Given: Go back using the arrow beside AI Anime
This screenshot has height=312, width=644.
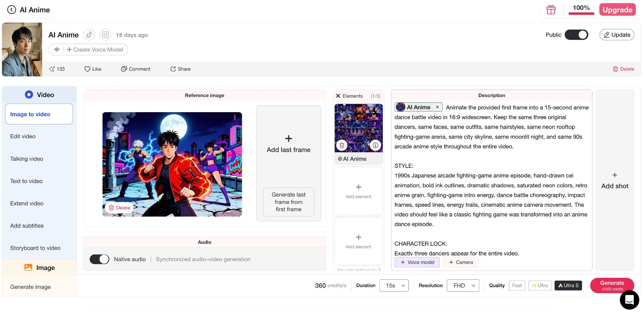Looking at the screenshot, I should pos(12,10).
